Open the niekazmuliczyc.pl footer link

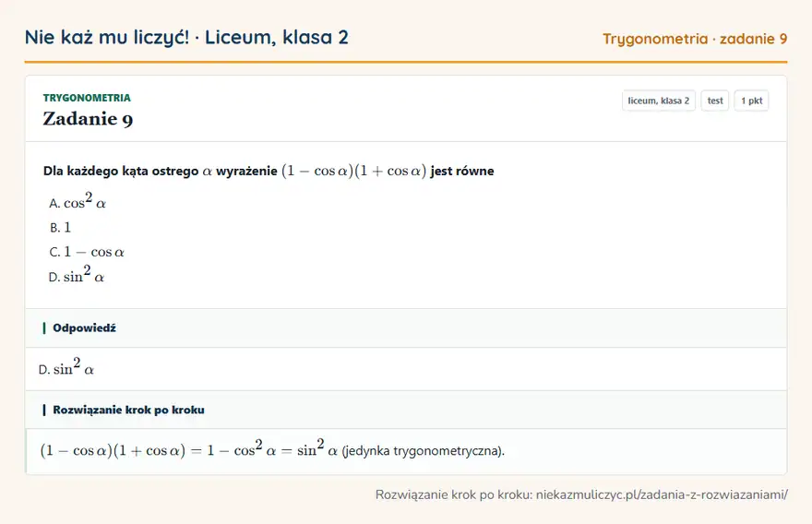click(x=662, y=494)
